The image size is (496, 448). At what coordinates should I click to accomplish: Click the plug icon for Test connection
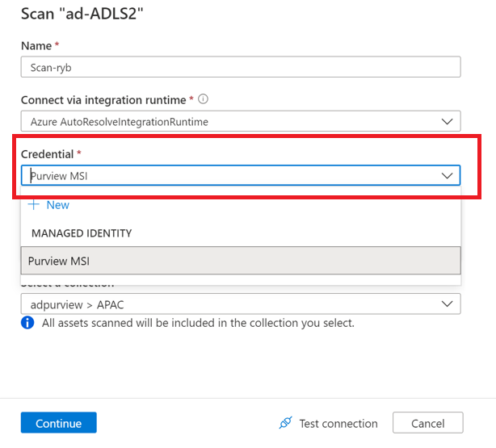(285, 423)
